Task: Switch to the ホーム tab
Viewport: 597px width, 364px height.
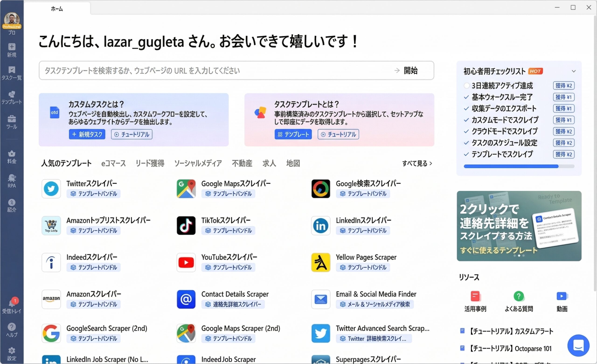Action: (57, 8)
